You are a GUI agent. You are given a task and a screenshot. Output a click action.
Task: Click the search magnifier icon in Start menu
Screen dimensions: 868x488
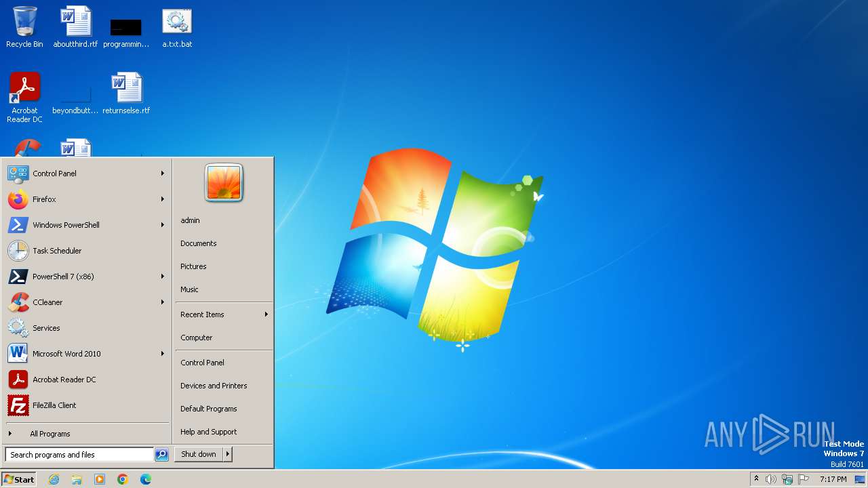tap(161, 455)
